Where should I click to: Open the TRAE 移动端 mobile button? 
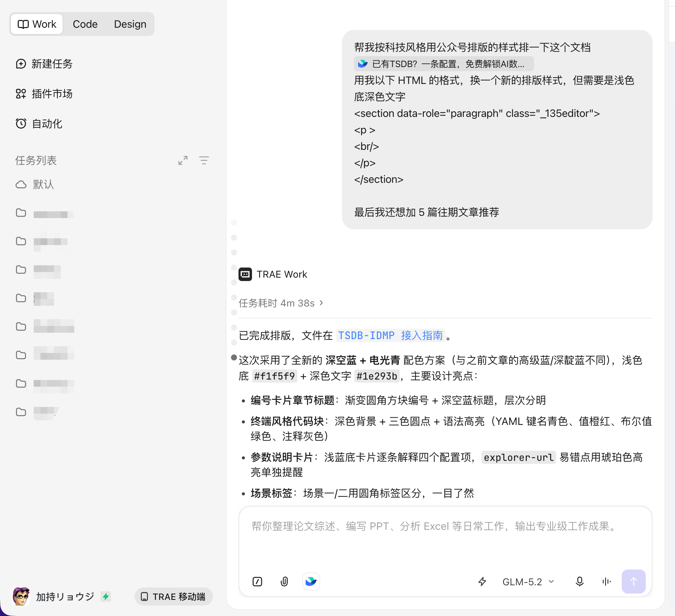(174, 597)
